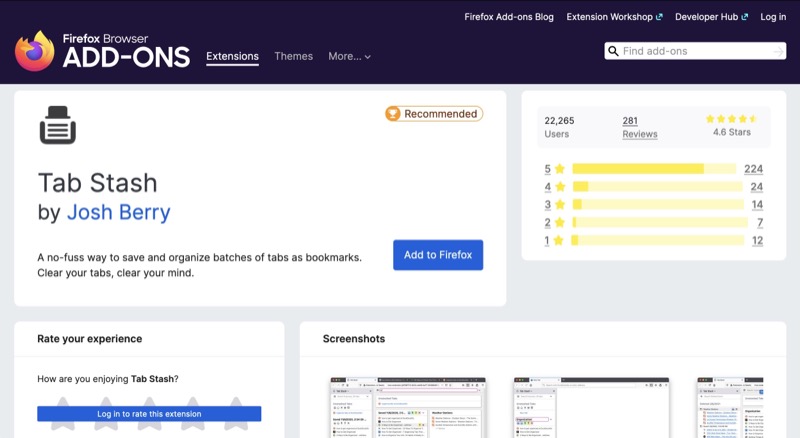Open the third Tab Stash screenshot thumbnail
800x438 pixels.
(730, 407)
